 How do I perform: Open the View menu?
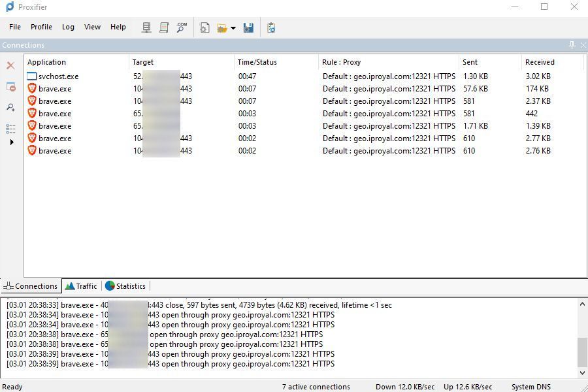(x=92, y=27)
